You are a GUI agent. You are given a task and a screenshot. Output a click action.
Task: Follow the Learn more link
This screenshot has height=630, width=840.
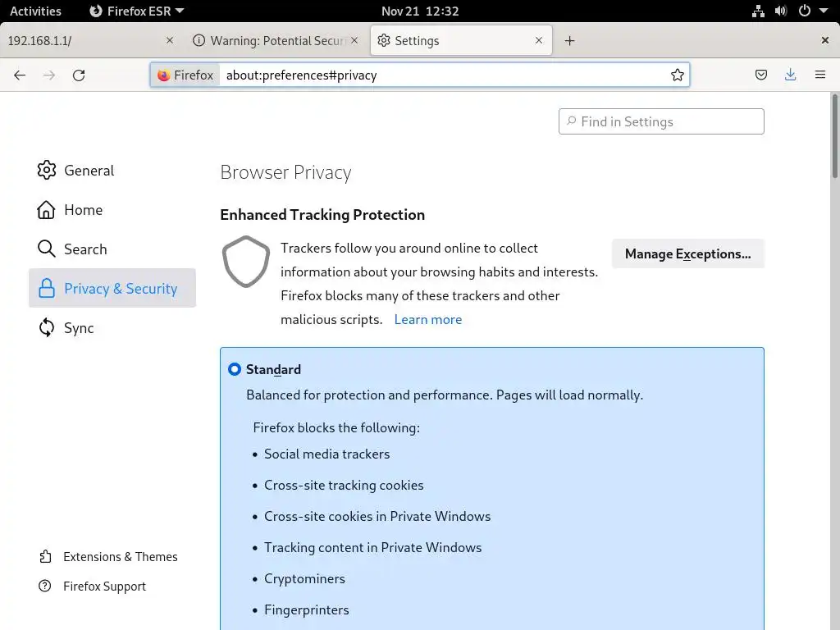click(427, 319)
